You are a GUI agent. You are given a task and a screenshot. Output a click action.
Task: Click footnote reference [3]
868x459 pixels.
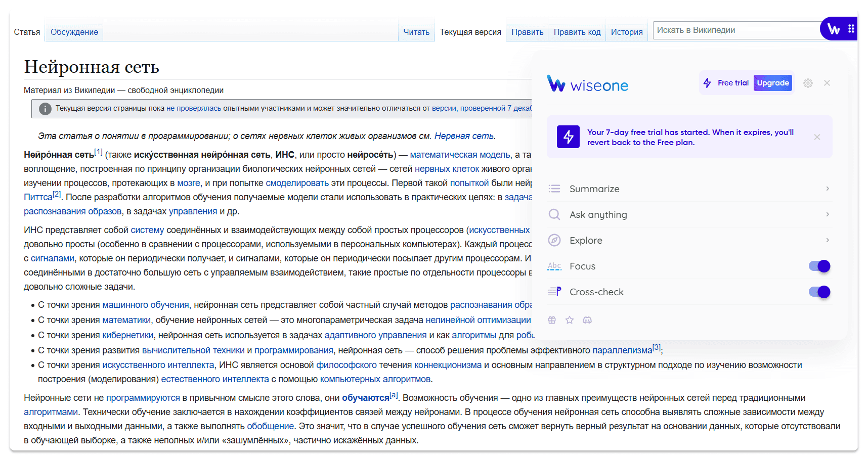coord(657,347)
